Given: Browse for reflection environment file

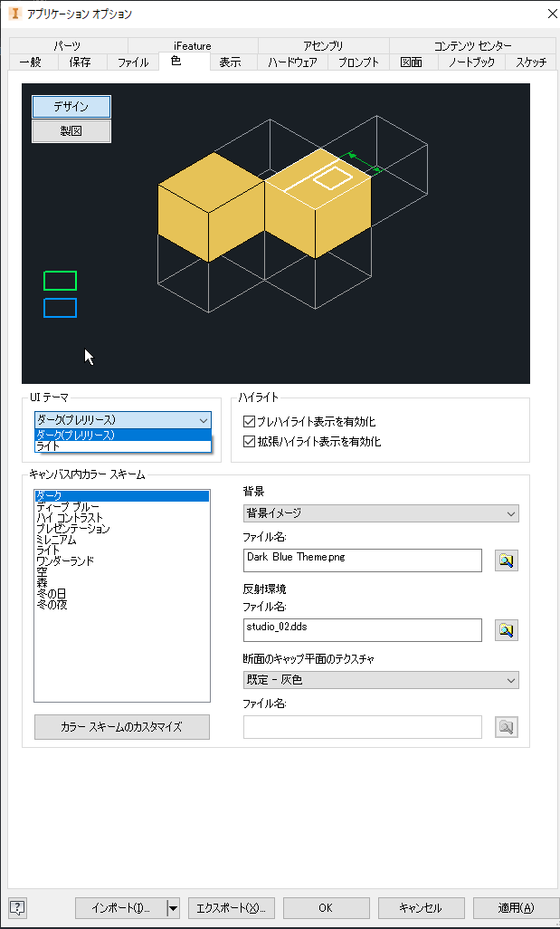Looking at the screenshot, I should 506,630.
